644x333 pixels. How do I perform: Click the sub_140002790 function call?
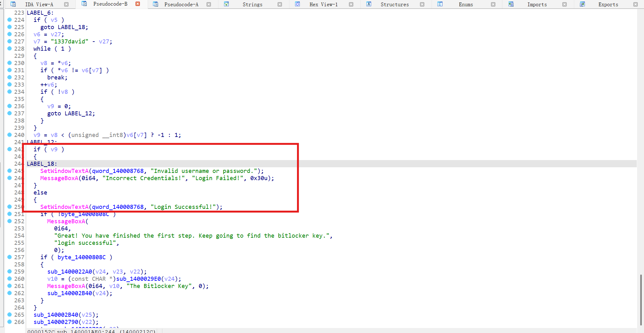[56, 322]
